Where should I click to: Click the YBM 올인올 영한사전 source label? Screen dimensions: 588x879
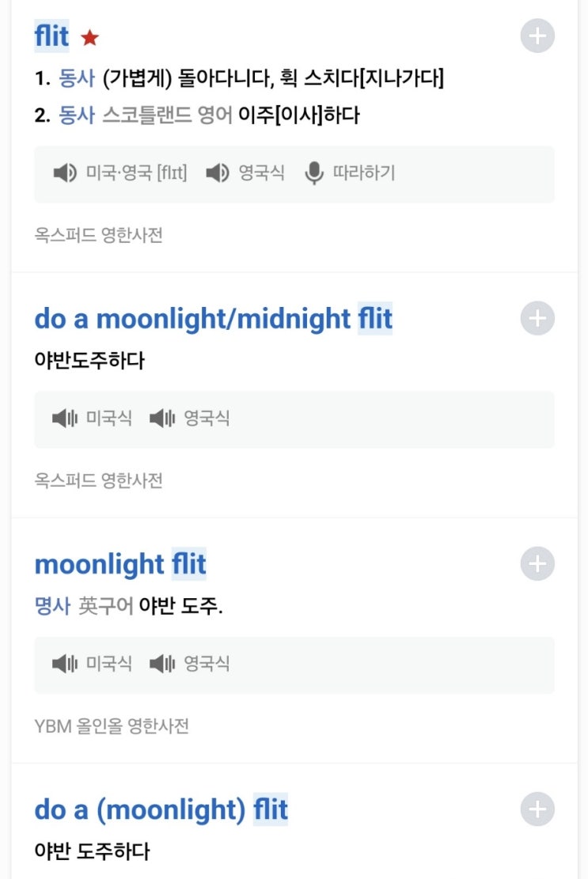tap(112, 726)
